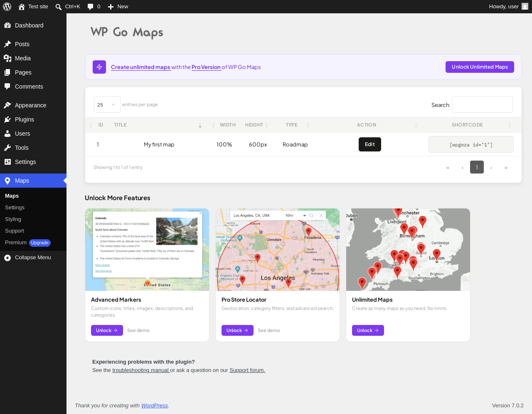Screen dimensions: 532x414
Task: Click the WP Go Maps logo
Action: point(127,32)
